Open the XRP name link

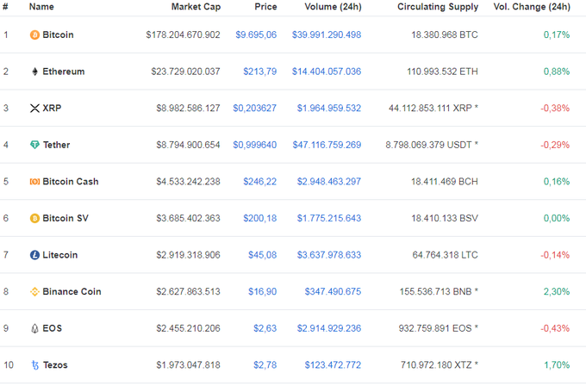(x=52, y=108)
